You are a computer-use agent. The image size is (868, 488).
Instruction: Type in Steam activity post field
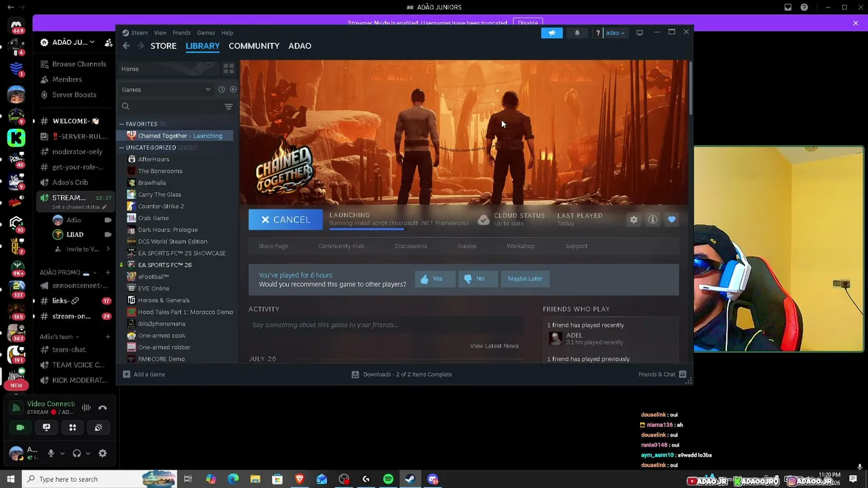tap(385, 325)
